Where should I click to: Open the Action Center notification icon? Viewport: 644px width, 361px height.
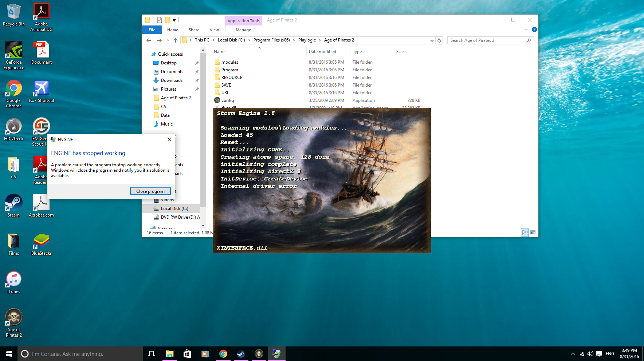click(x=599, y=354)
